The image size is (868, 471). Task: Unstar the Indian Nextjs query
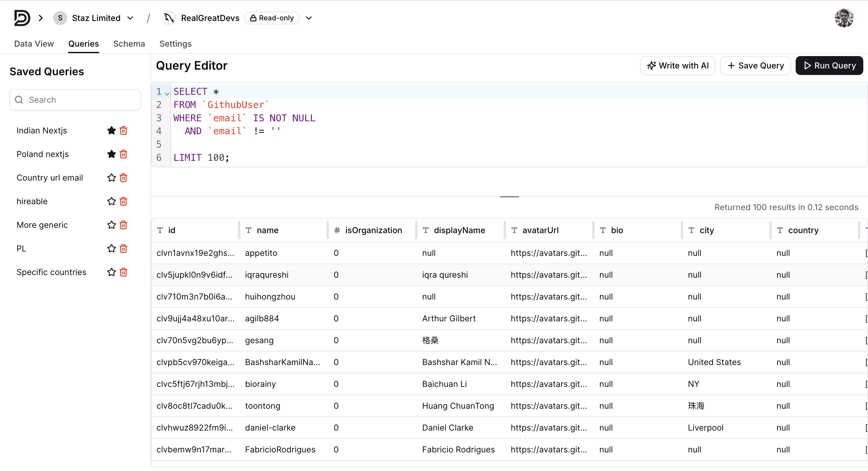coord(112,130)
